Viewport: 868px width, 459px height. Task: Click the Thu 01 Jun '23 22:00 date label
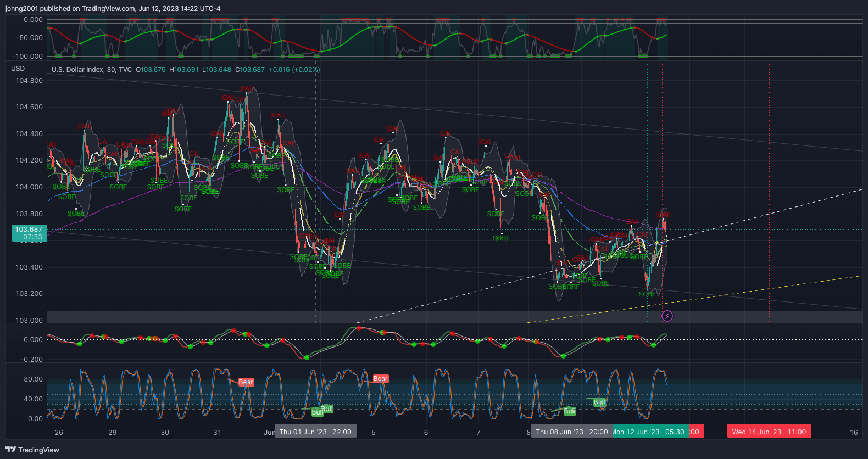pos(315,432)
